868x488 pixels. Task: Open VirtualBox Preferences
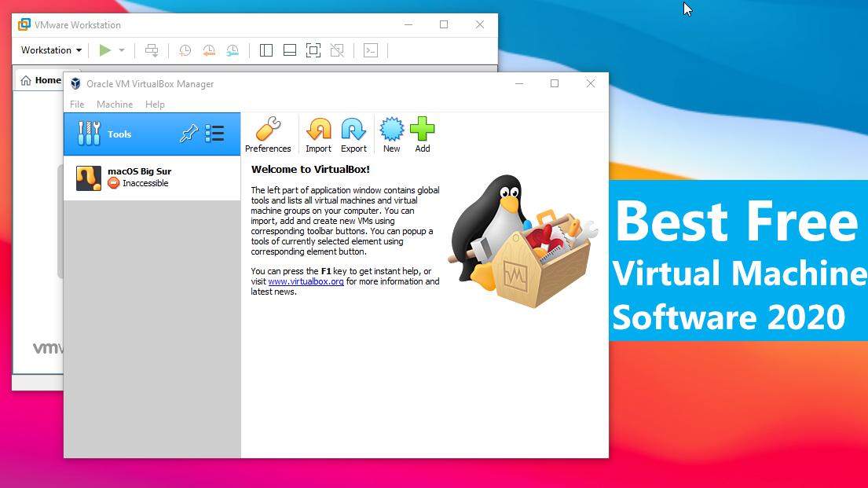pyautogui.click(x=269, y=133)
